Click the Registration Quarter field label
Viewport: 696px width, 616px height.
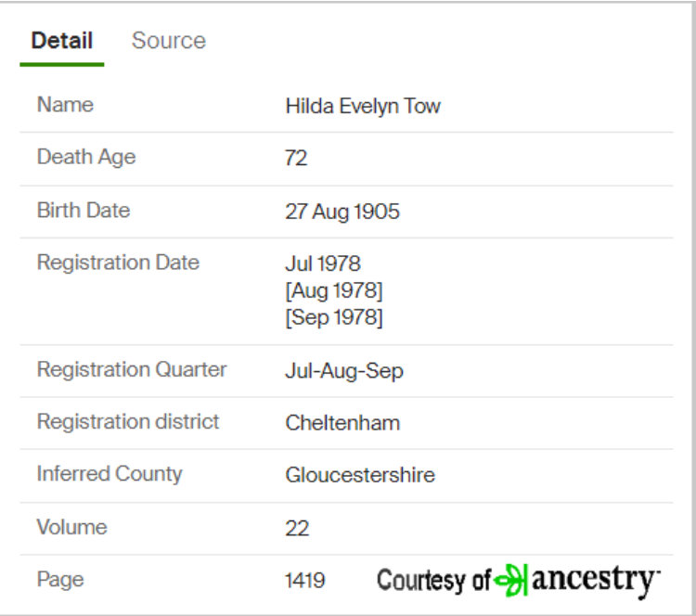131,369
